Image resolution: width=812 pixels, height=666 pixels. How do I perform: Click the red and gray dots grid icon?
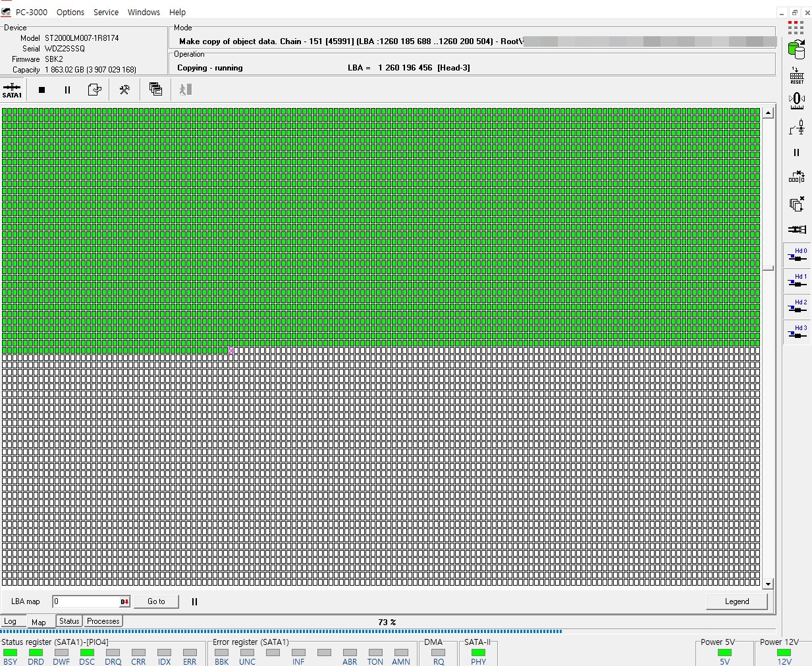point(796,27)
